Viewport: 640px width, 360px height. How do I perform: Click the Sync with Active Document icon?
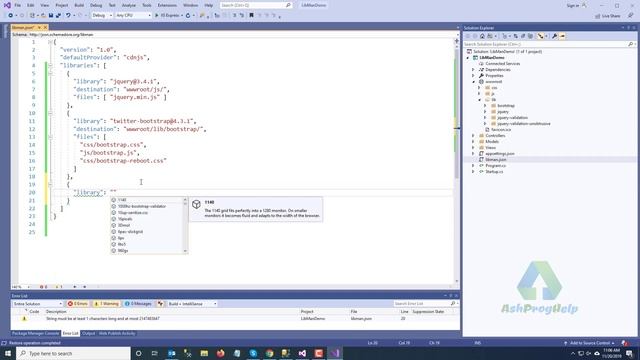pyautogui.click(x=516, y=36)
